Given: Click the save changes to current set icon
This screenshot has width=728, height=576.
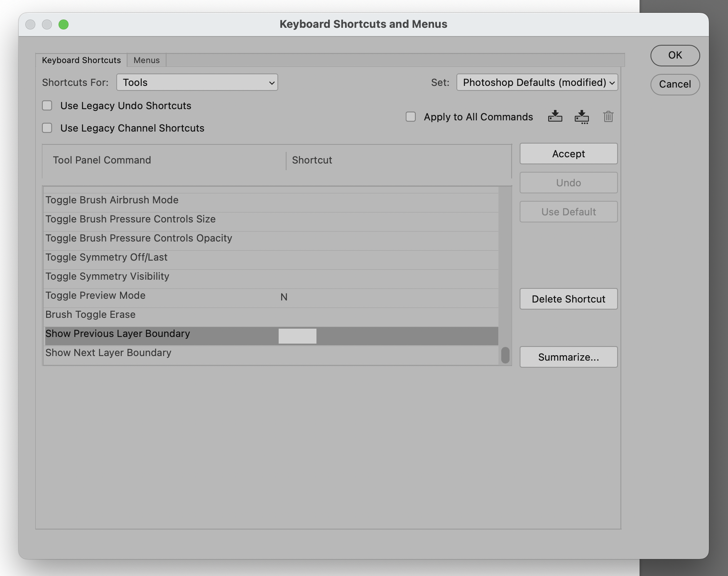Looking at the screenshot, I should point(555,117).
